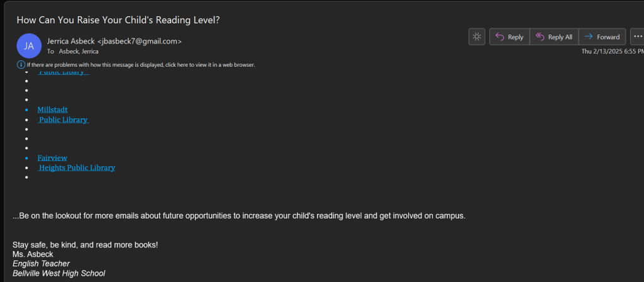The height and width of the screenshot is (282, 644).
Task: Click the "Stay safe, be kind" closing line
Action: click(85, 244)
